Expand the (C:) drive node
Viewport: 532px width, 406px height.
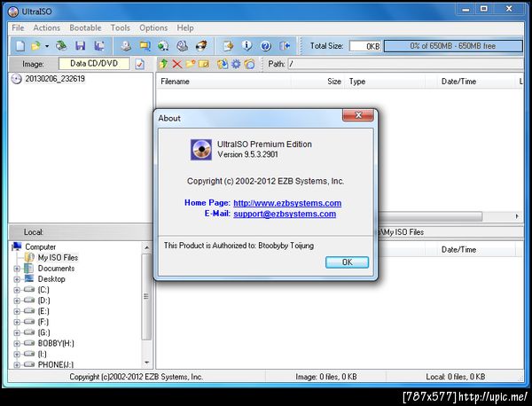[17, 290]
